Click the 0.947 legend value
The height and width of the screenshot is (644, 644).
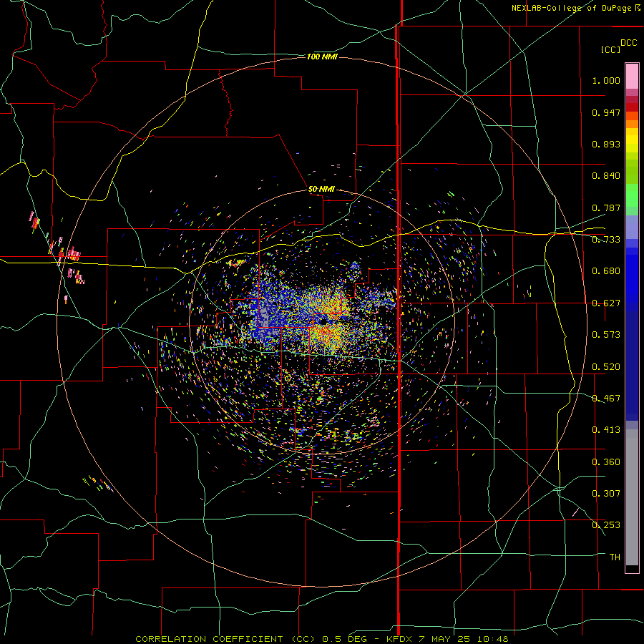tap(606, 112)
